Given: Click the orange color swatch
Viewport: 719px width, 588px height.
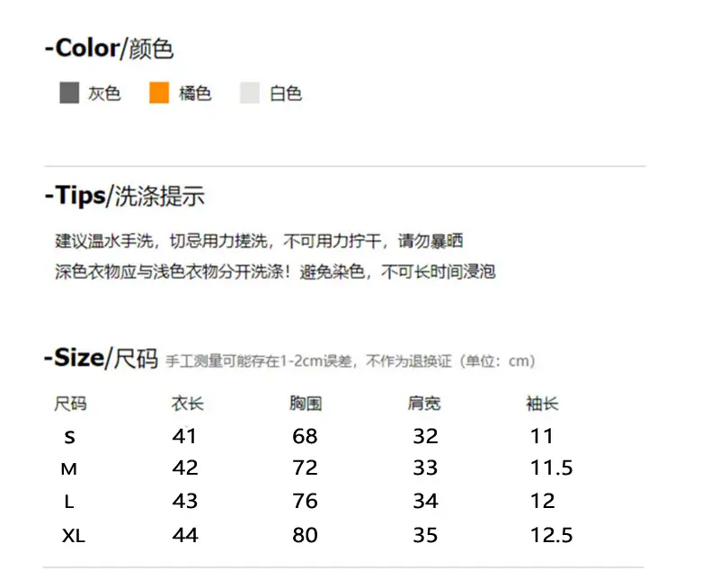Looking at the screenshot, I should tap(159, 94).
